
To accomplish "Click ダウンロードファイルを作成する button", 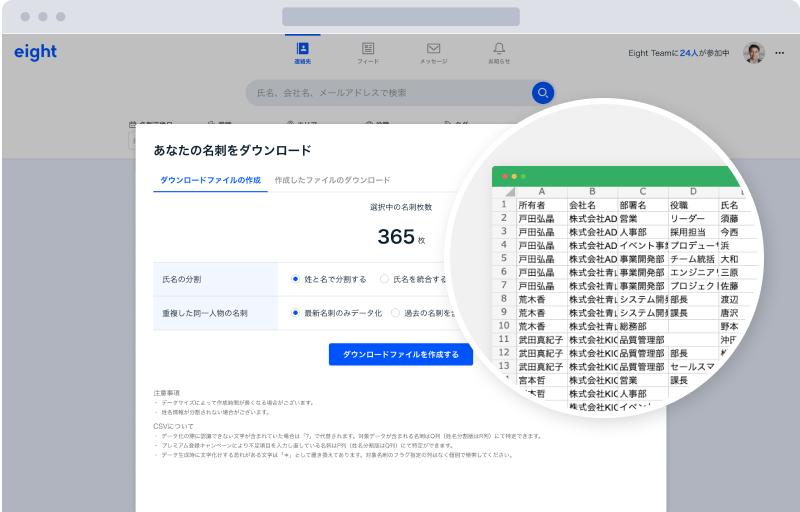I will (x=400, y=354).
